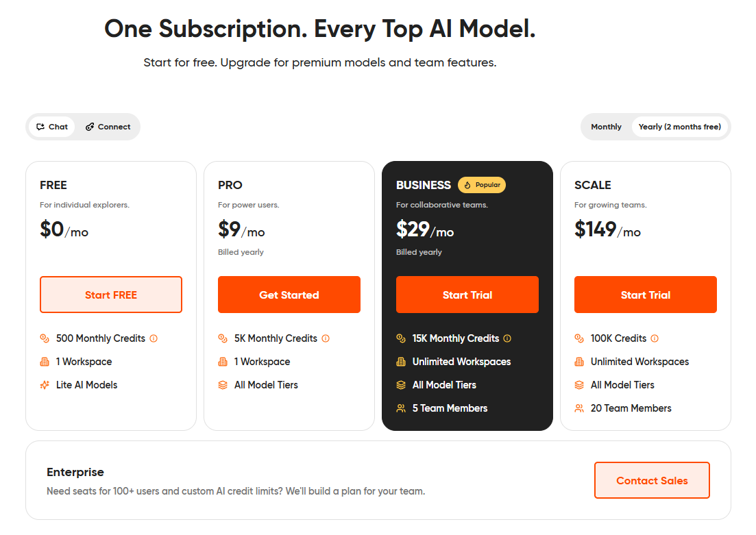Screen dimensions: 756x535
Task: Select Yearly (2 months free) billing
Action: pyautogui.click(x=680, y=127)
